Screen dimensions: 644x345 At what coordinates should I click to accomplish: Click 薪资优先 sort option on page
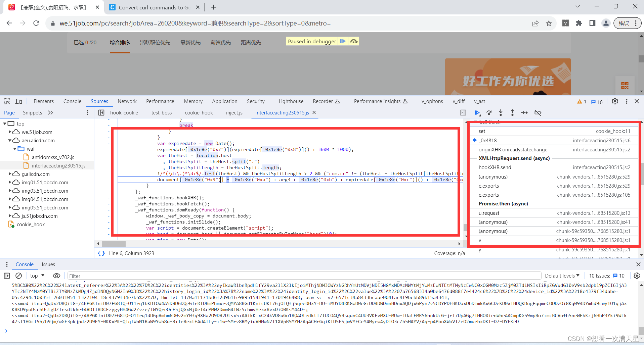[220, 43]
